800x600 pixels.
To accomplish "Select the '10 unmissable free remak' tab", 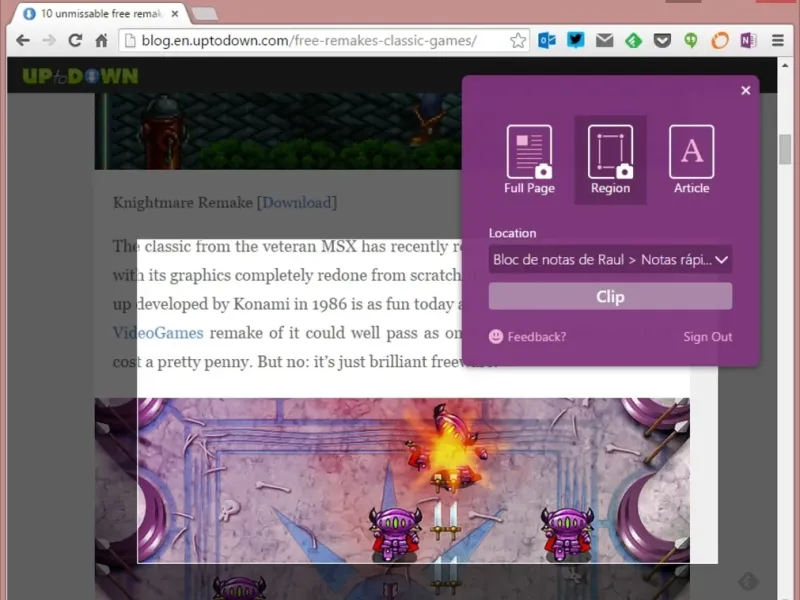I will (x=99, y=14).
